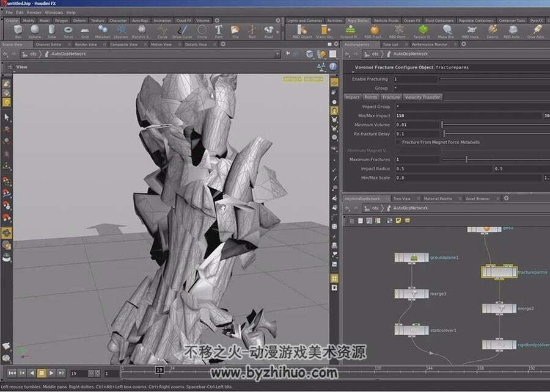550x392 pixels.
Task: Switch to the Velocity Transfer tab
Action: [x=422, y=97]
